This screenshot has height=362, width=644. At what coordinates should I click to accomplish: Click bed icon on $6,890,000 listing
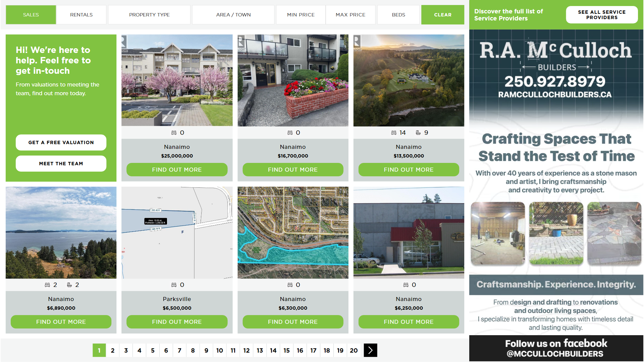[47, 285]
